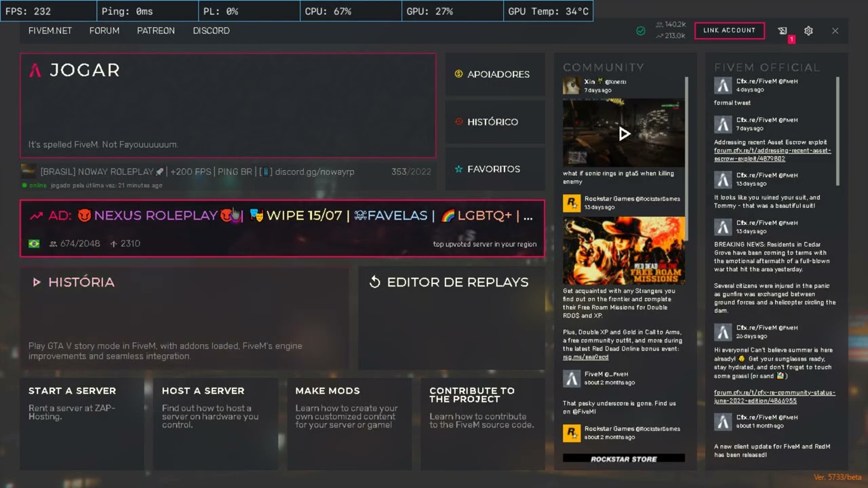This screenshot has width=868, height=488.
Task: Open the EDITOR DE REPLAYS panel
Action: coord(452,318)
